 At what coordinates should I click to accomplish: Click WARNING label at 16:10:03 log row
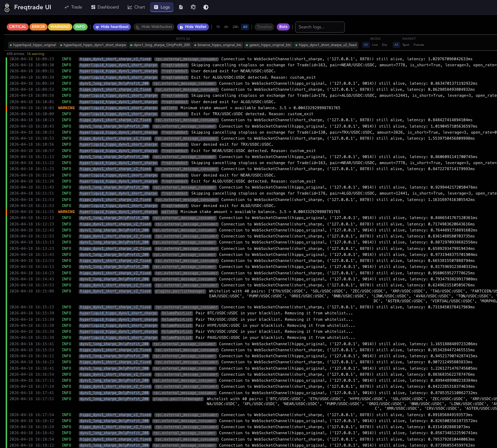(x=66, y=108)
